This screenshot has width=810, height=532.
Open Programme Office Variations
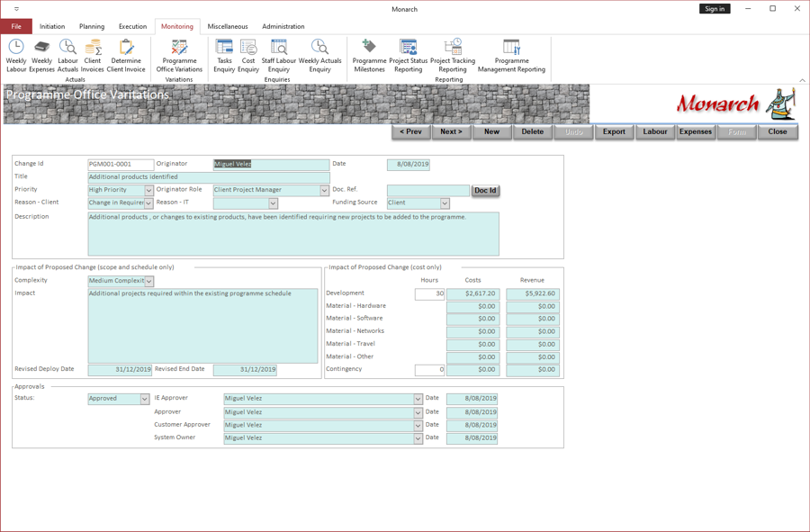point(179,55)
